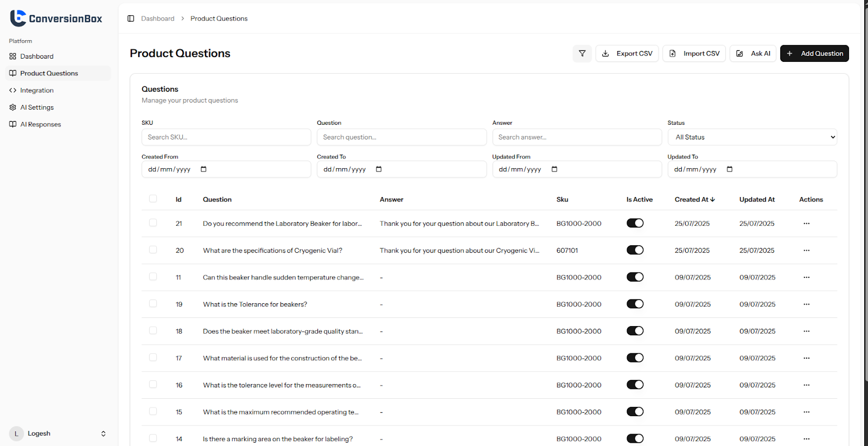Select the checkbox for question 11

tap(153, 277)
